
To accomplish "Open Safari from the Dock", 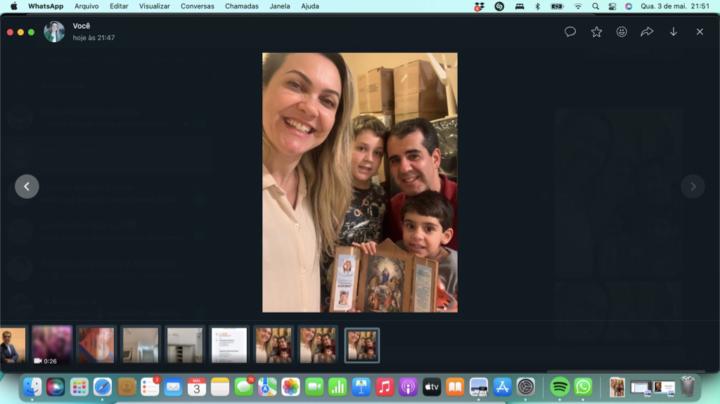I will pos(102,387).
